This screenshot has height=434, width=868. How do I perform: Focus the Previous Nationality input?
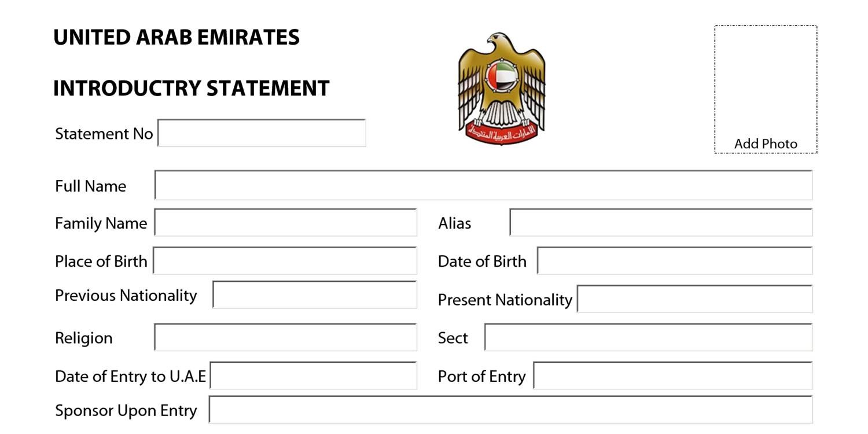tap(315, 295)
